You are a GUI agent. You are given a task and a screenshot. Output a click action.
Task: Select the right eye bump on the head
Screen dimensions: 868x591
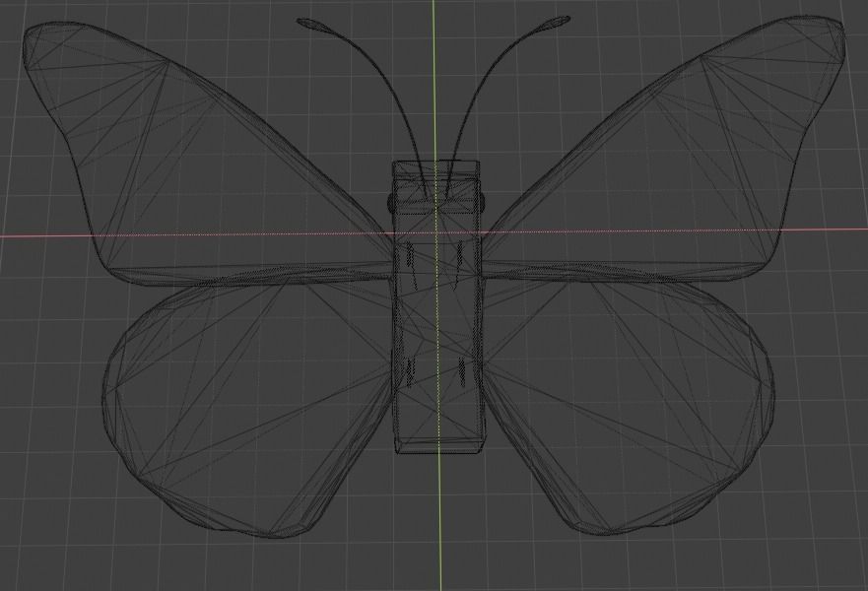tap(482, 202)
